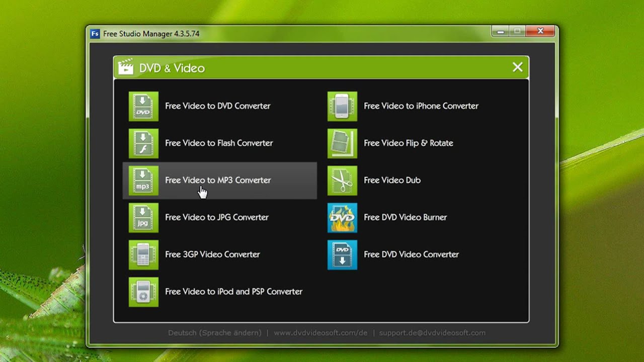Open Free Video to DVD Converter label
Screen dimensions: 644x362
tap(218, 106)
